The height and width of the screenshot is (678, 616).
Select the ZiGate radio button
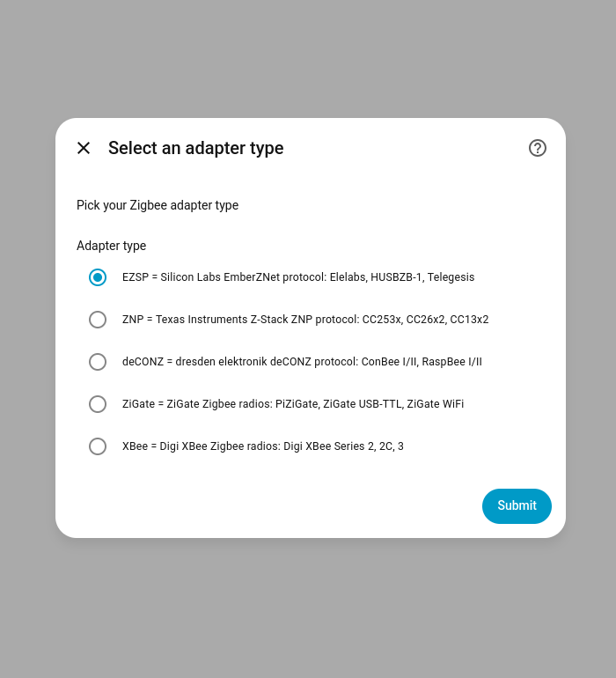tap(98, 404)
